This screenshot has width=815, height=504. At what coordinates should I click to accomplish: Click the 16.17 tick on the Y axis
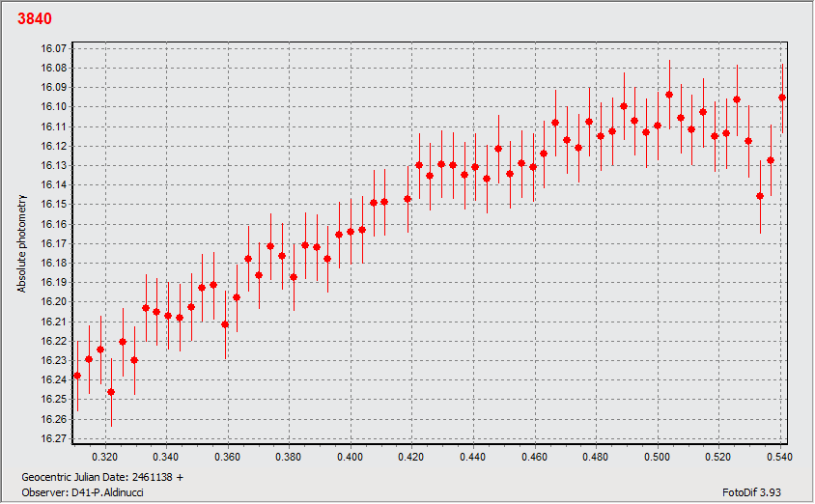54,243
